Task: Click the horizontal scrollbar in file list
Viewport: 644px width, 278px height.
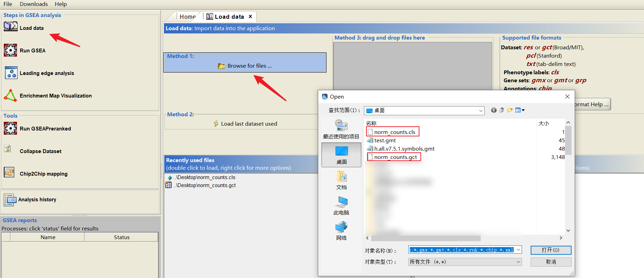Action: [x=426, y=238]
